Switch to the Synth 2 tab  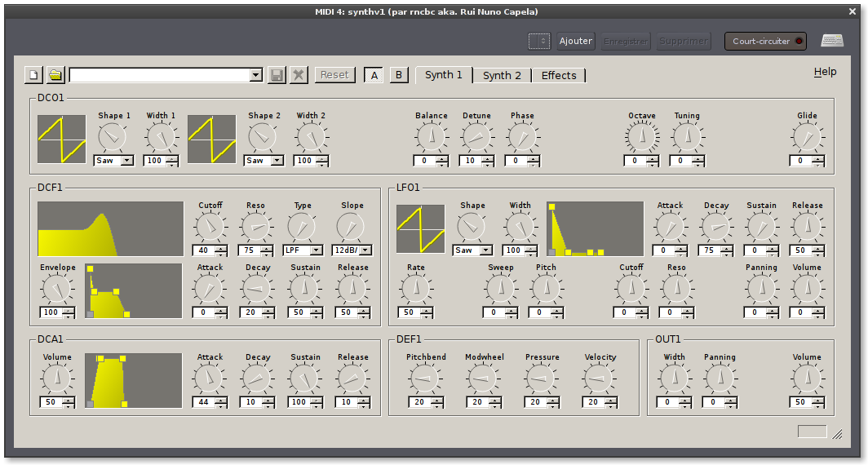(x=502, y=75)
